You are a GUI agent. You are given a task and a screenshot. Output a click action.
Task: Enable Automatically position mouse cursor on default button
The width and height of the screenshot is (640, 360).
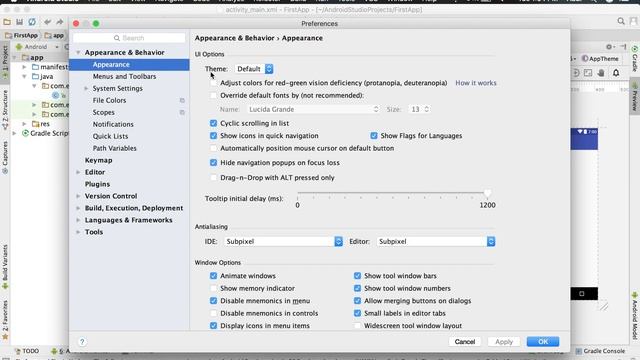point(213,149)
